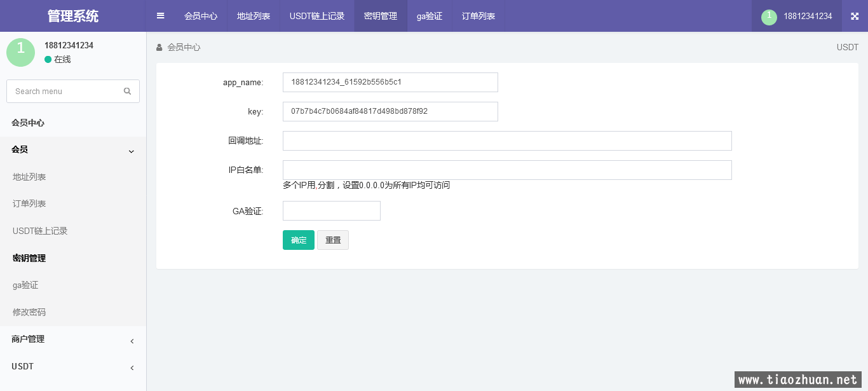
Task: Click the 在线 online status text
Action: 62,59
